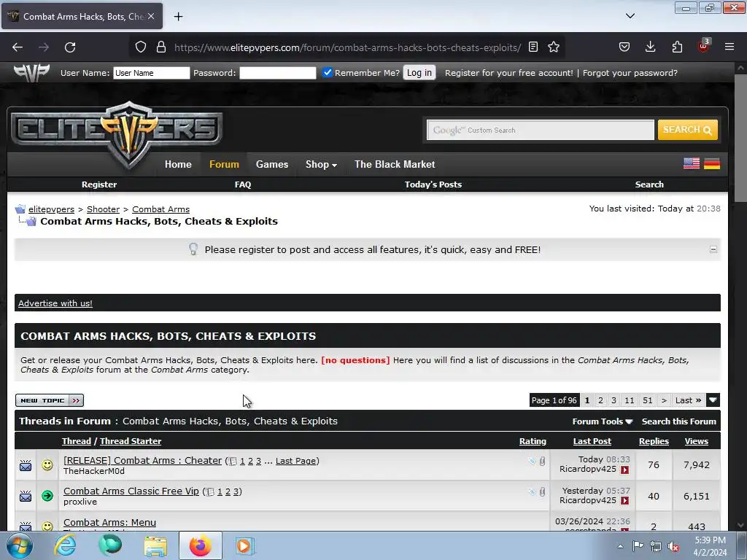This screenshot has width=747, height=560.
Task: Switch language with the US flag
Action: 692,163
